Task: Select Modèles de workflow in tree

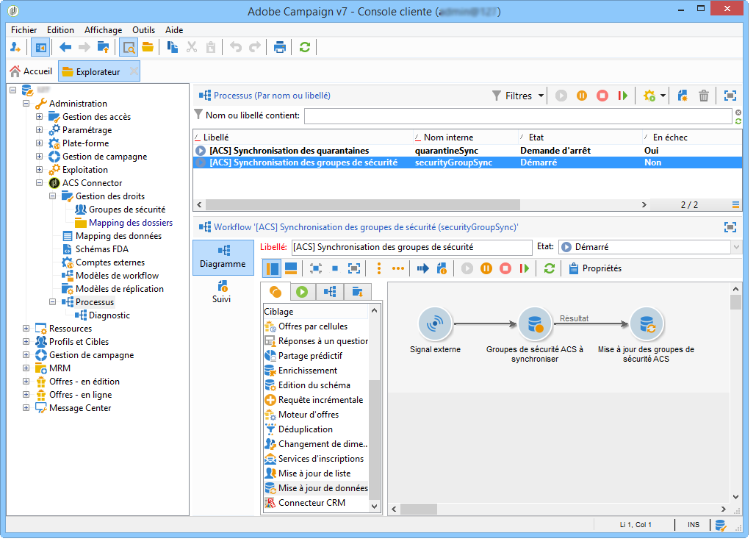Action: point(117,276)
